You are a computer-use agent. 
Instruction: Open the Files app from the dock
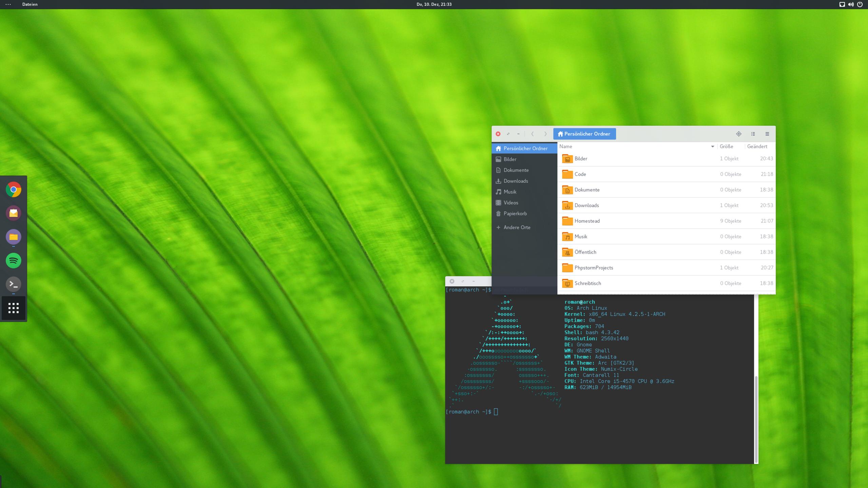coord(14,237)
